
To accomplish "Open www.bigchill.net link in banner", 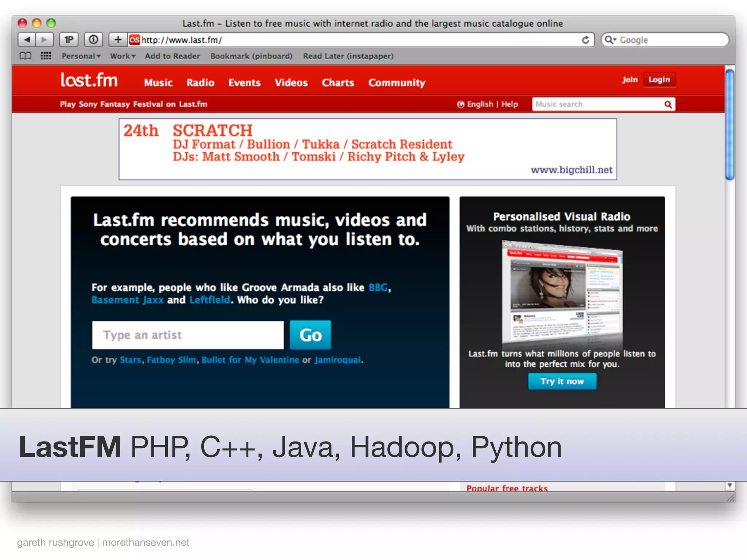I will click(572, 170).
